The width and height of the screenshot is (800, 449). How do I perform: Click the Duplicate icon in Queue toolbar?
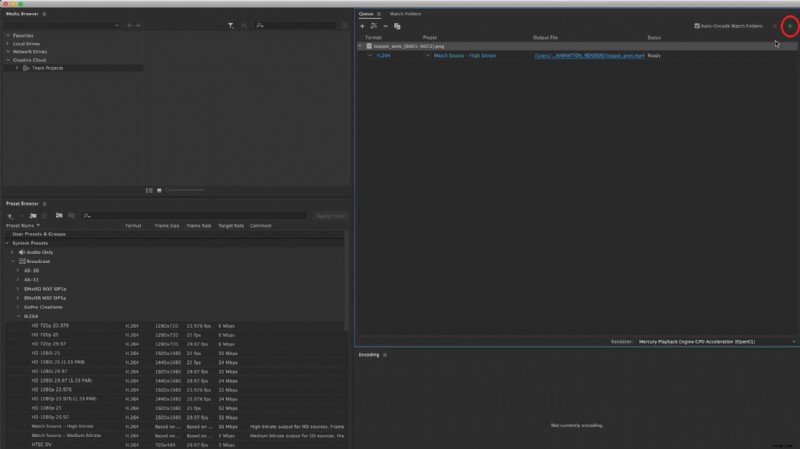(397, 26)
